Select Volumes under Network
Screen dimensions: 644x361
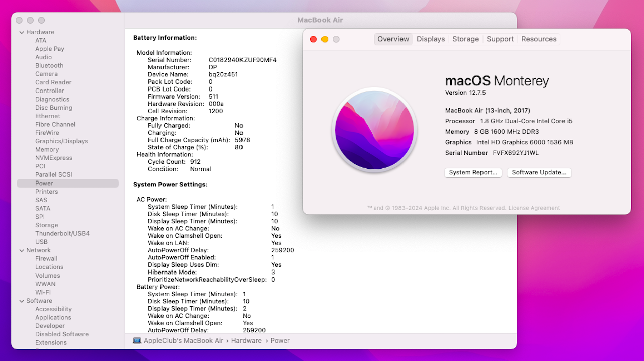point(48,276)
